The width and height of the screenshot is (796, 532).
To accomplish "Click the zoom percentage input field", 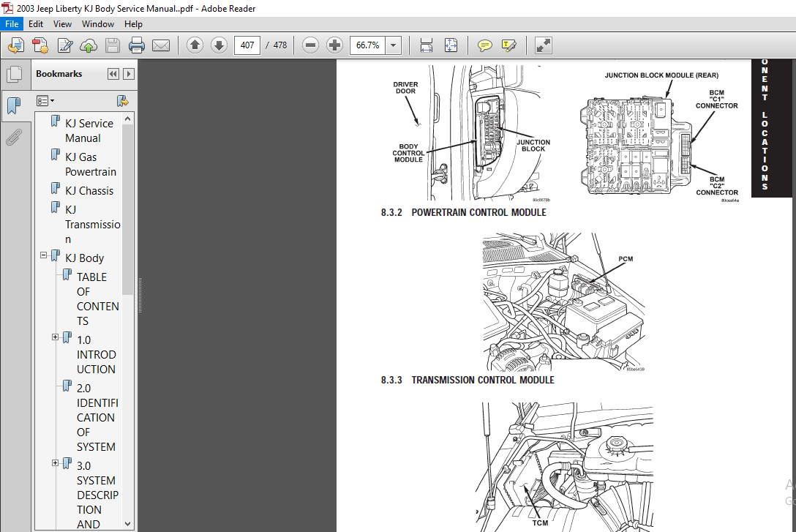I will tap(367, 45).
